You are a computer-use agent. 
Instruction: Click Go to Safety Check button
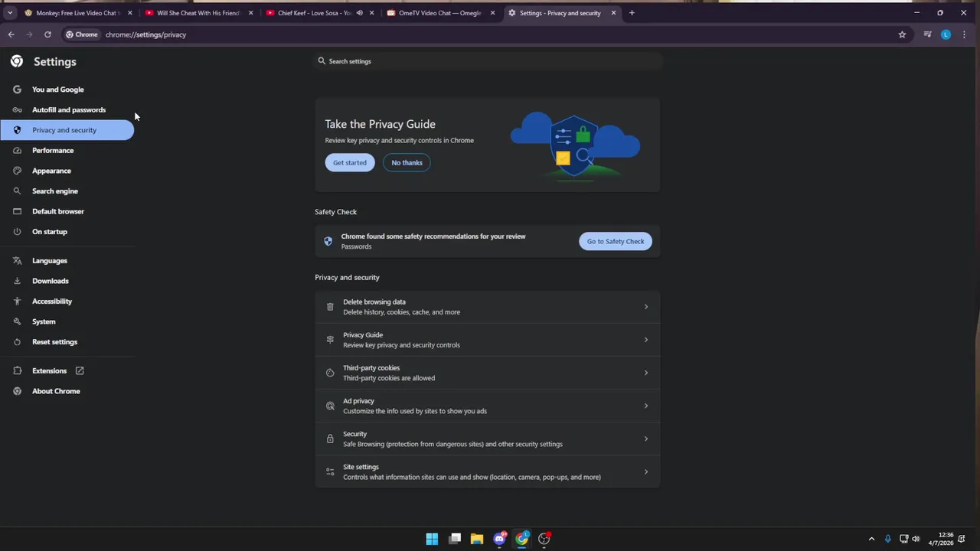[616, 241]
